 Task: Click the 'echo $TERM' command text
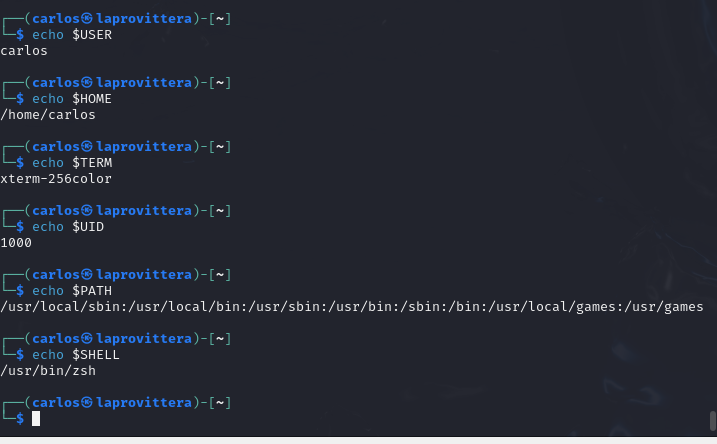pyautogui.click(x=72, y=163)
